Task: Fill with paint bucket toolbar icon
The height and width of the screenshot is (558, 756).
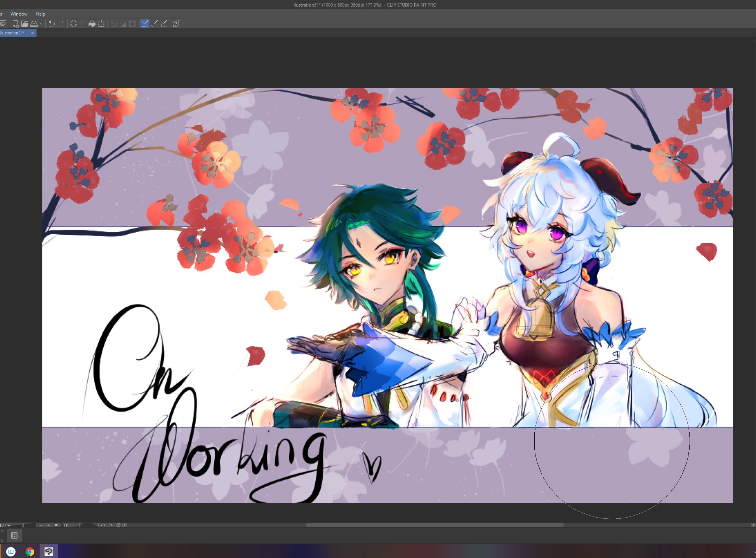Action: pyautogui.click(x=92, y=24)
